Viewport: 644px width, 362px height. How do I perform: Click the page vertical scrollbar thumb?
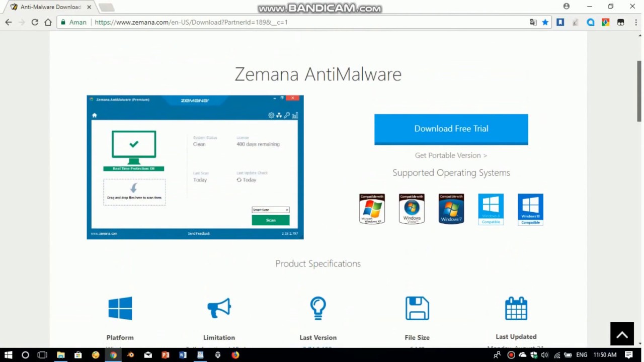click(639, 92)
